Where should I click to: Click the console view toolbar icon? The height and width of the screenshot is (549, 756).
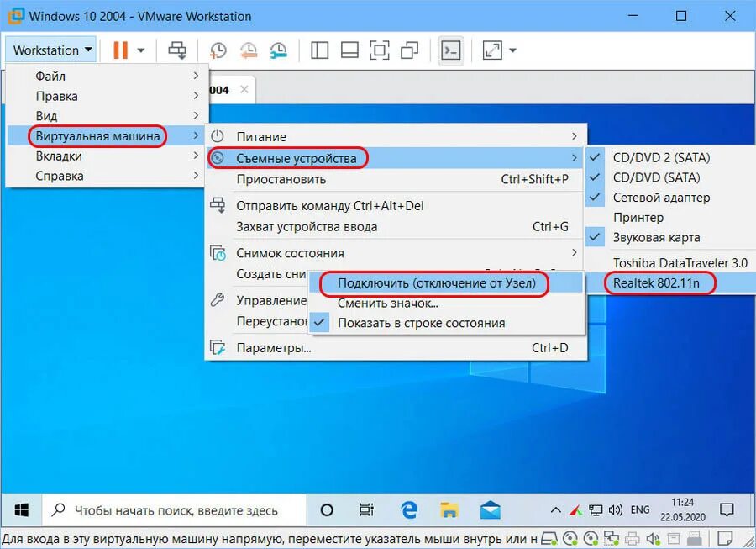coord(450,50)
